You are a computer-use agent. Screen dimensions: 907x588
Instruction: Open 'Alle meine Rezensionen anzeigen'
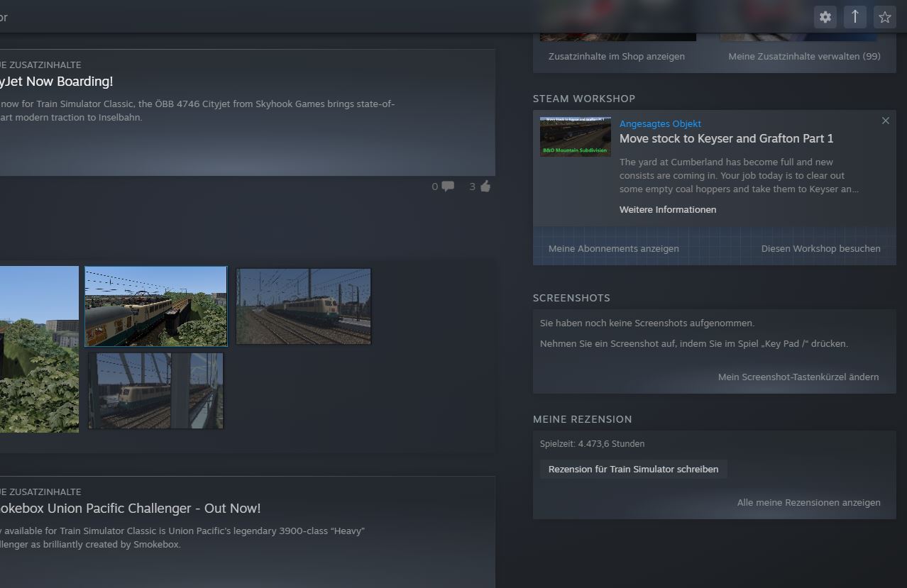[x=809, y=502]
